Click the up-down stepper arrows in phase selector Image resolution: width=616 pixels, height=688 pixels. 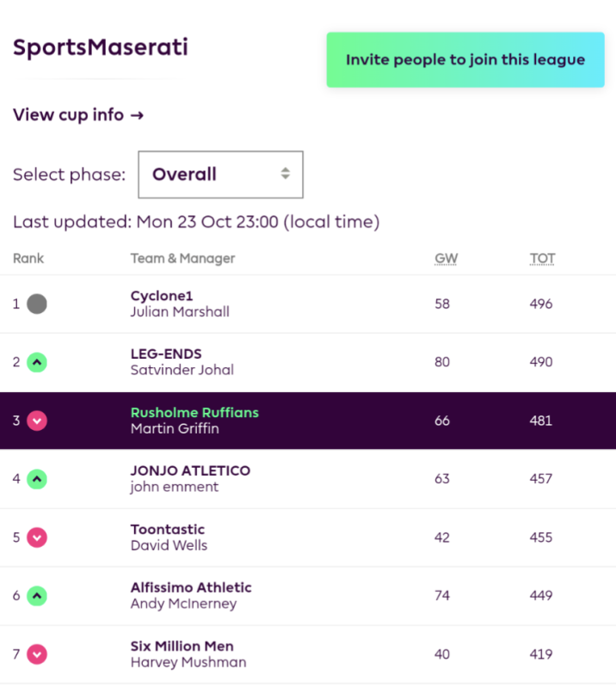tap(286, 174)
